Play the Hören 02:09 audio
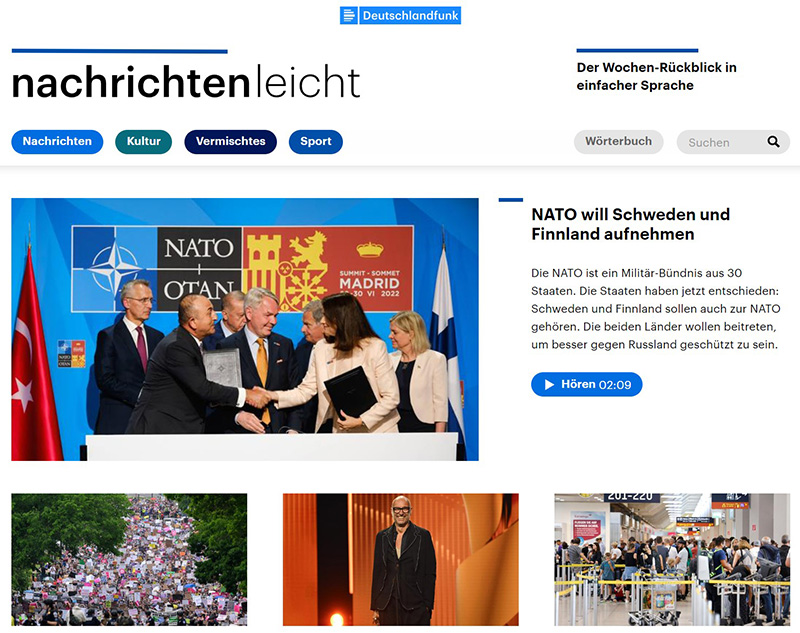Screen dimensions: 800x633 pyautogui.click(x=586, y=385)
